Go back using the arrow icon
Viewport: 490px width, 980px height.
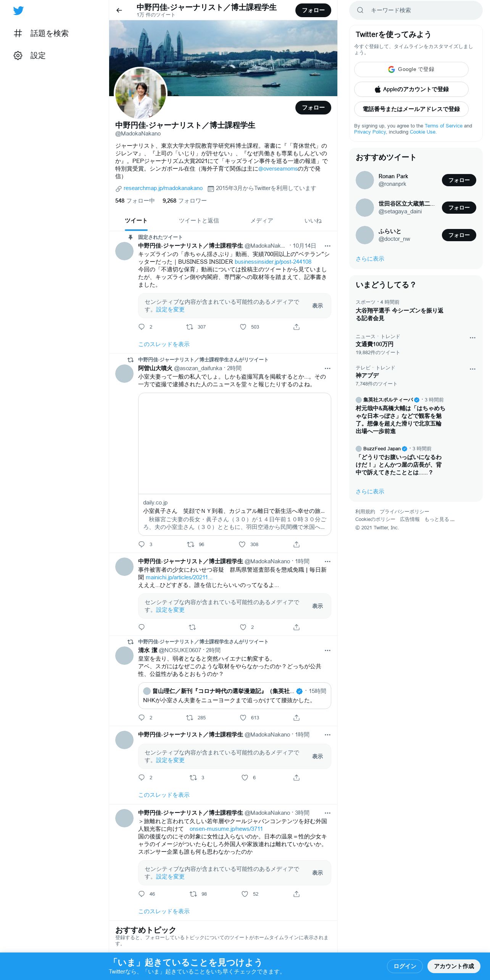pos(119,10)
